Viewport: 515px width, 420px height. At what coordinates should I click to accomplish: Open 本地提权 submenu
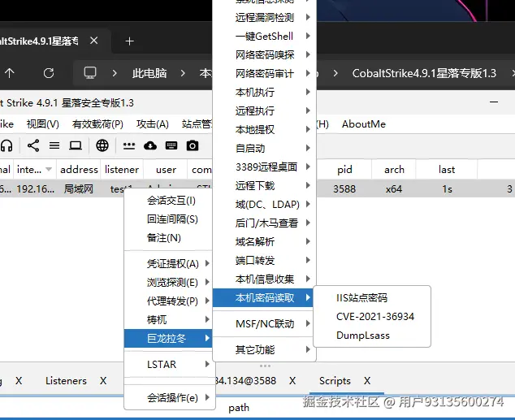coord(264,129)
